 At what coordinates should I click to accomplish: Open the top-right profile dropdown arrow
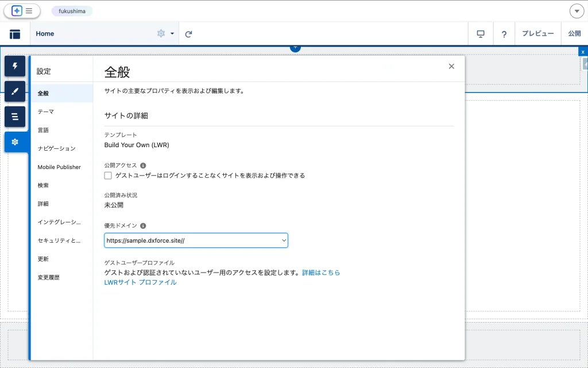point(576,11)
